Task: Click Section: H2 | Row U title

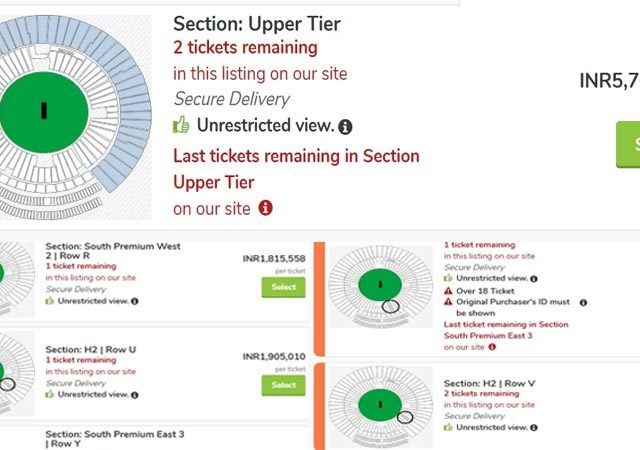Action: [x=91, y=350]
